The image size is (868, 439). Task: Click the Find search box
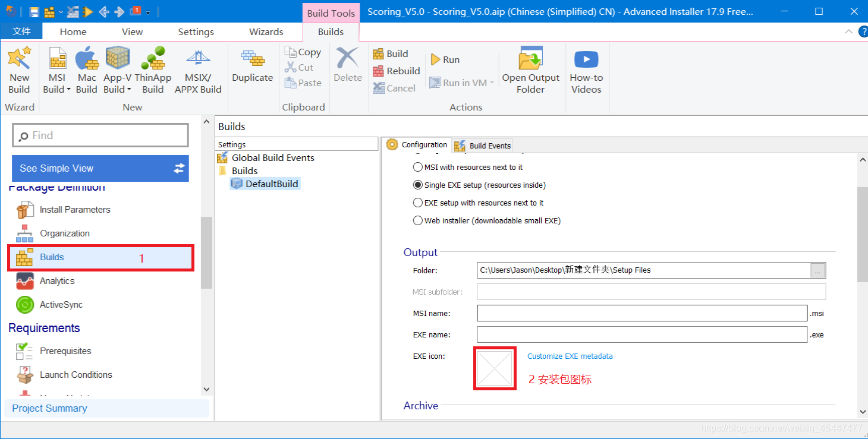tap(100, 135)
